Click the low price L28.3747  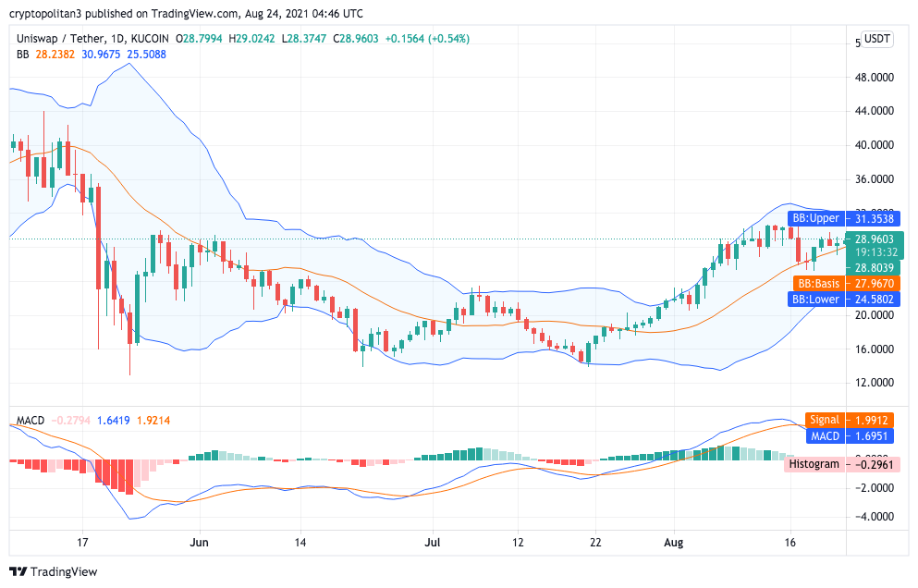[x=304, y=39]
